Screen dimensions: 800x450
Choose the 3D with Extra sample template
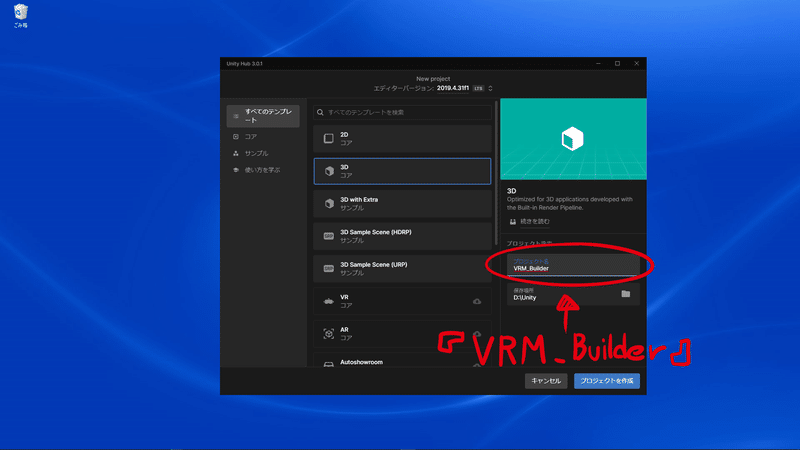click(x=402, y=204)
